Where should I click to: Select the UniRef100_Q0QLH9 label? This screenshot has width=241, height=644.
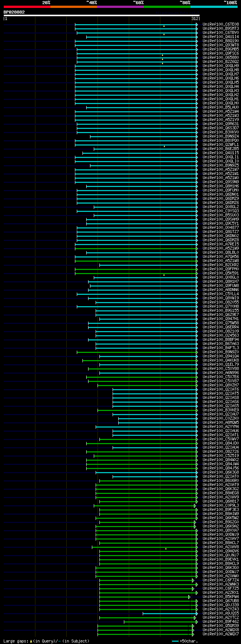pyautogui.click(x=221, y=66)
